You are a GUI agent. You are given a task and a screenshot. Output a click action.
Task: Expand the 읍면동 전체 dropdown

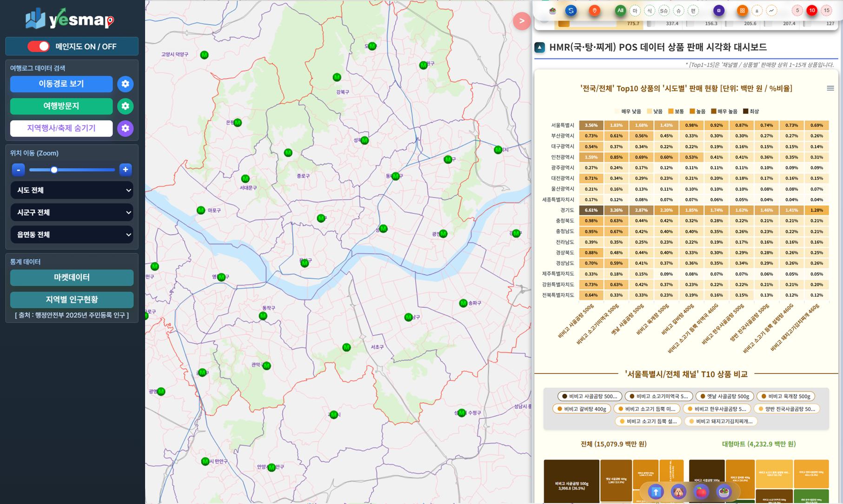pyautogui.click(x=72, y=235)
